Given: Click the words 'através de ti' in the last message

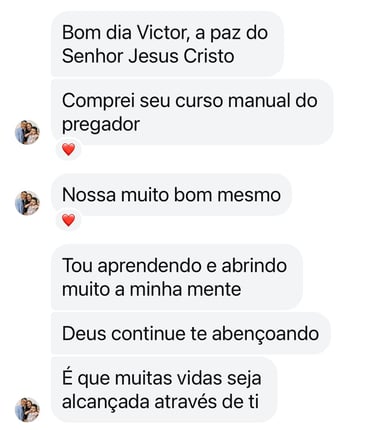Looking at the screenshot, I should [x=206, y=401].
